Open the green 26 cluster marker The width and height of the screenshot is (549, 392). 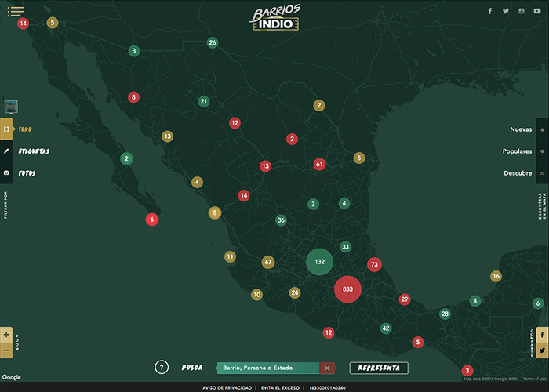point(213,42)
